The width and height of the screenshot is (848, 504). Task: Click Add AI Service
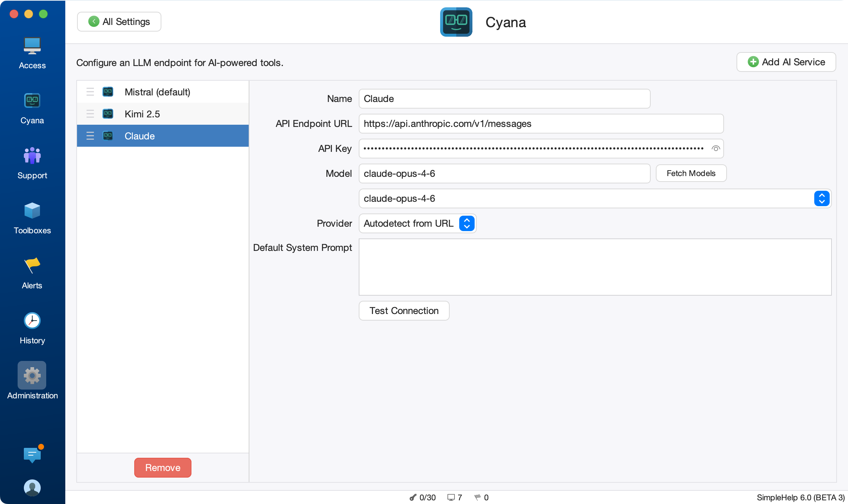[786, 62]
